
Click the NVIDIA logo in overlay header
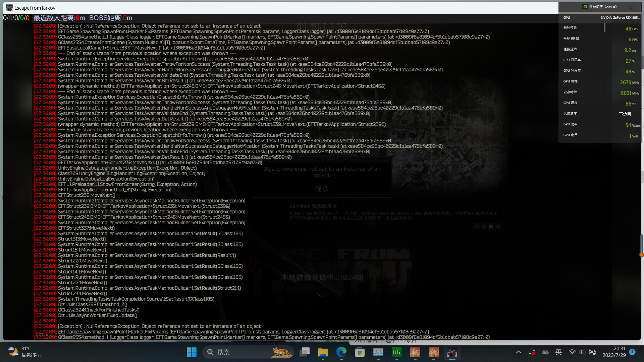pos(585,7)
